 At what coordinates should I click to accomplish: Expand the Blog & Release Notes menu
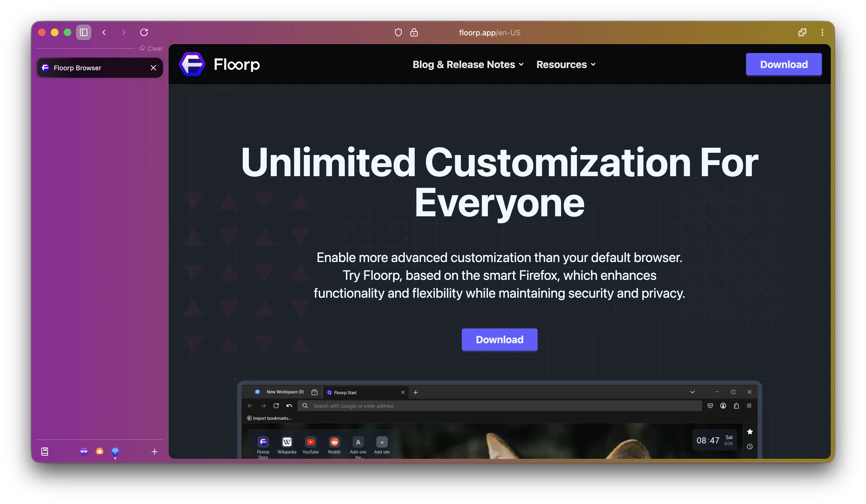[x=468, y=65]
